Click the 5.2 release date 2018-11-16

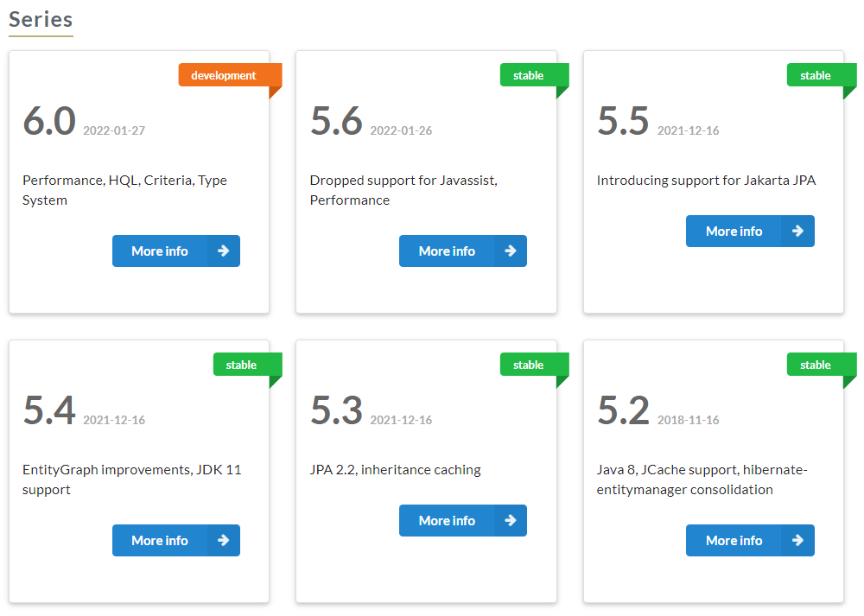[688, 420]
